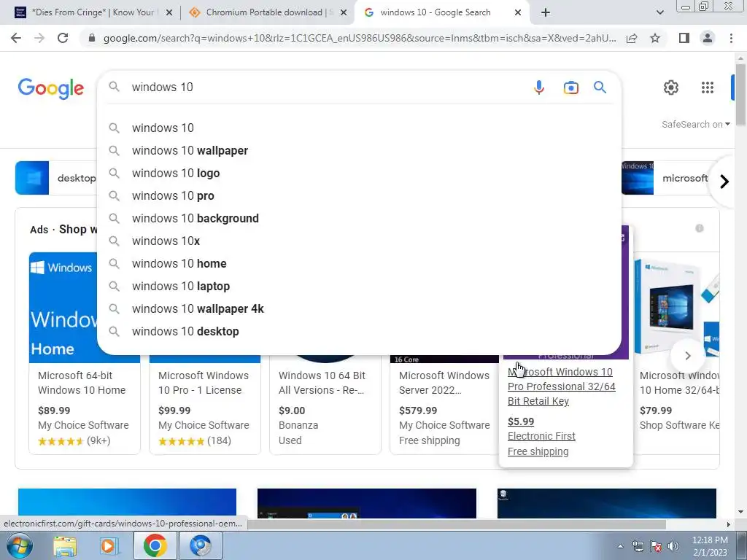The width and height of the screenshot is (747, 560).
Task: Search by image camera icon
Action: (570, 87)
